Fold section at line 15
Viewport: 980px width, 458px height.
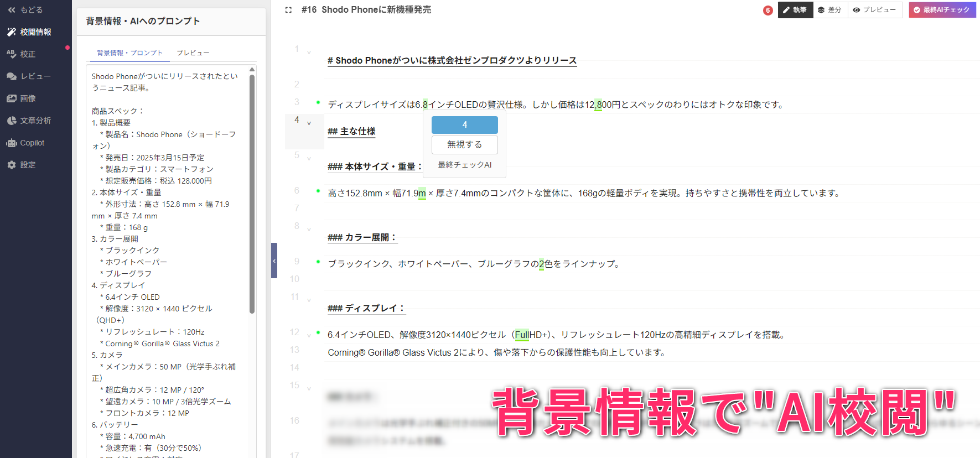point(309,389)
